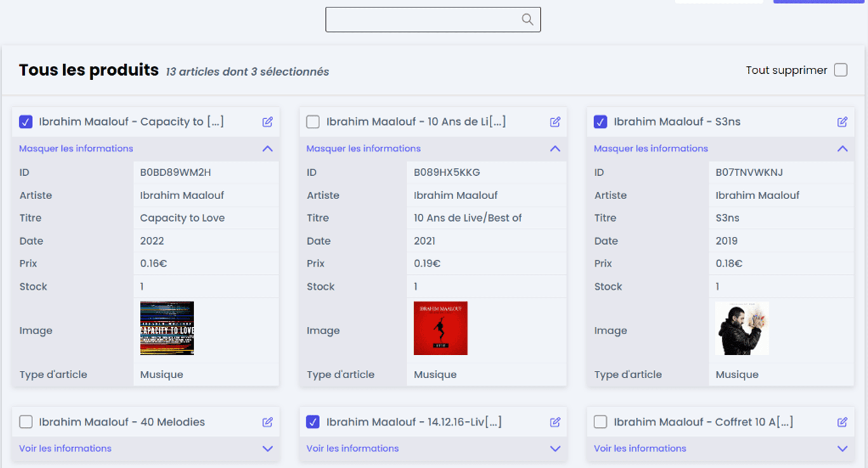Focus the product search input field
Image resolution: width=868 pixels, height=468 pixels.
(433, 19)
